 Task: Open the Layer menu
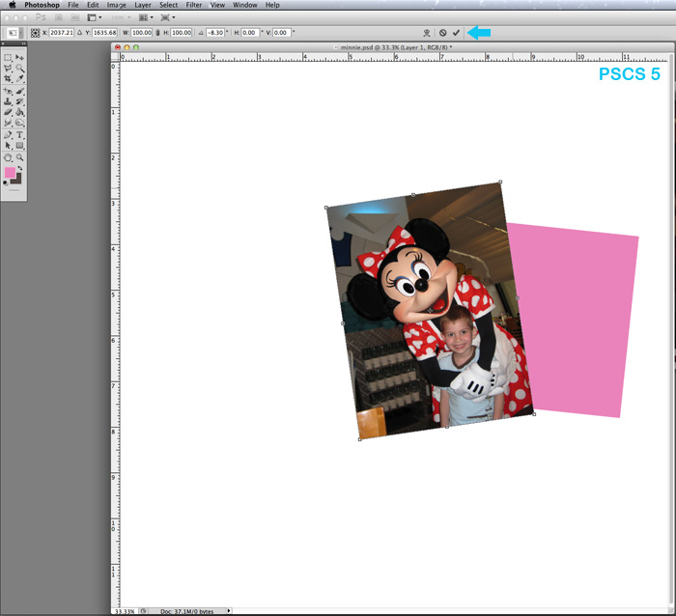pos(143,5)
